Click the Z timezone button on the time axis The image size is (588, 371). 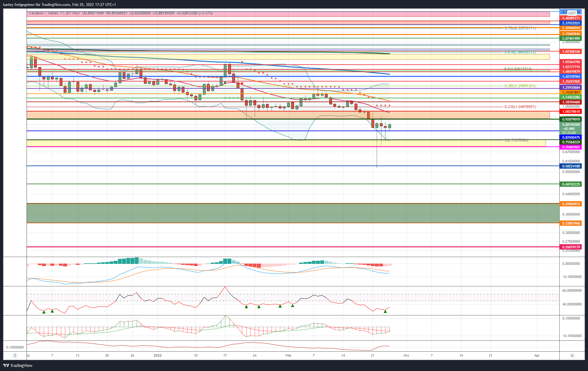15,355
